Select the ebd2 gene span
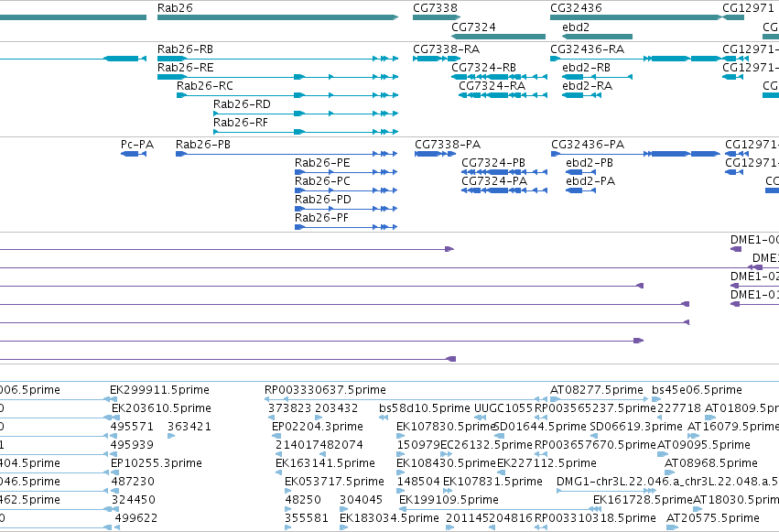Screen dimensions: 779x532 tap(597, 37)
